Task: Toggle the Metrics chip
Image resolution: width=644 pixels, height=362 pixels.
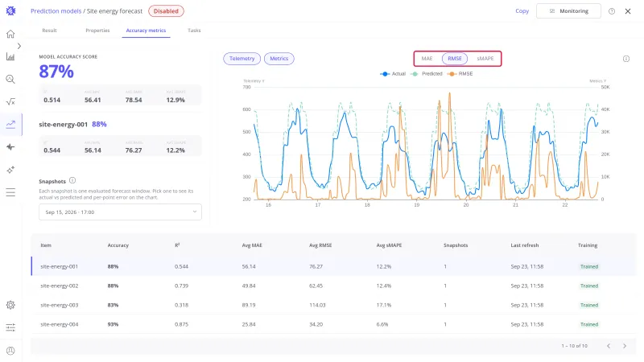Action: [x=279, y=59]
